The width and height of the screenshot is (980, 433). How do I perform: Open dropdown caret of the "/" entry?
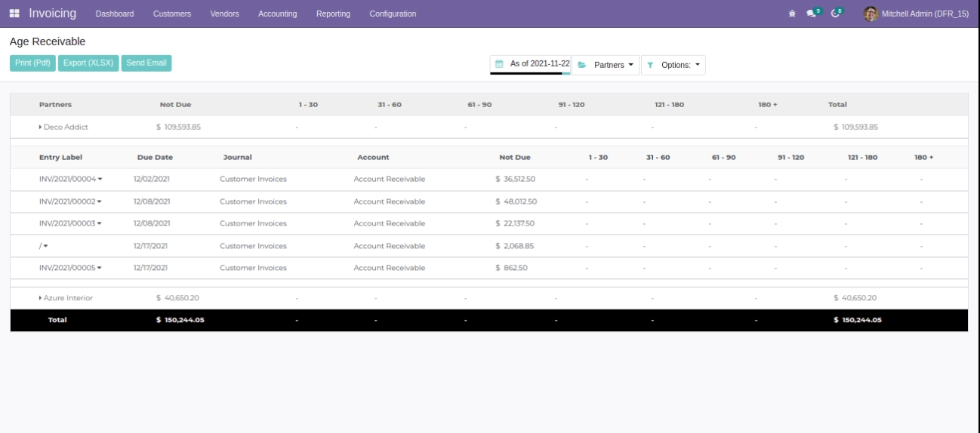(45, 246)
